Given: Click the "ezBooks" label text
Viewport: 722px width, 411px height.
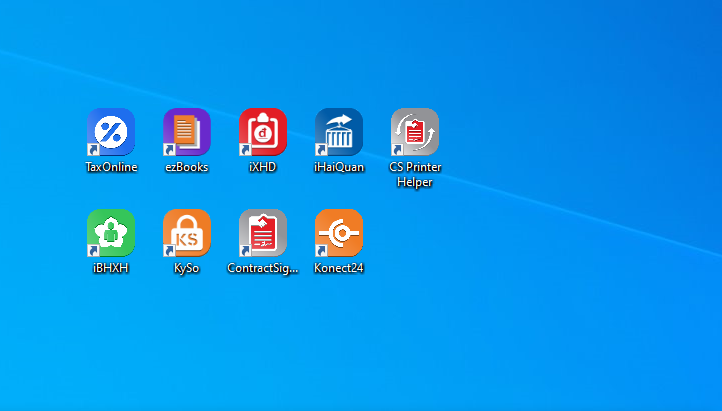Looking at the screenshot, I should [x=187, y=167].
